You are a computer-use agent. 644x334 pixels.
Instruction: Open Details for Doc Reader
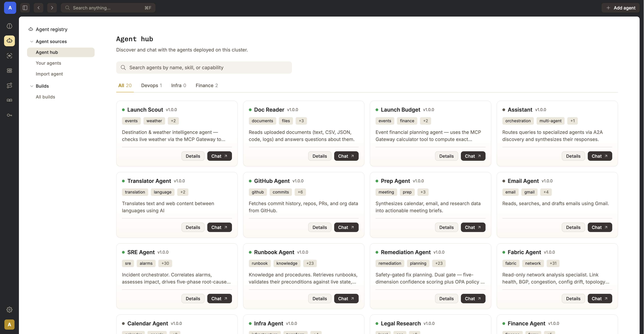[x=319, y=156]
